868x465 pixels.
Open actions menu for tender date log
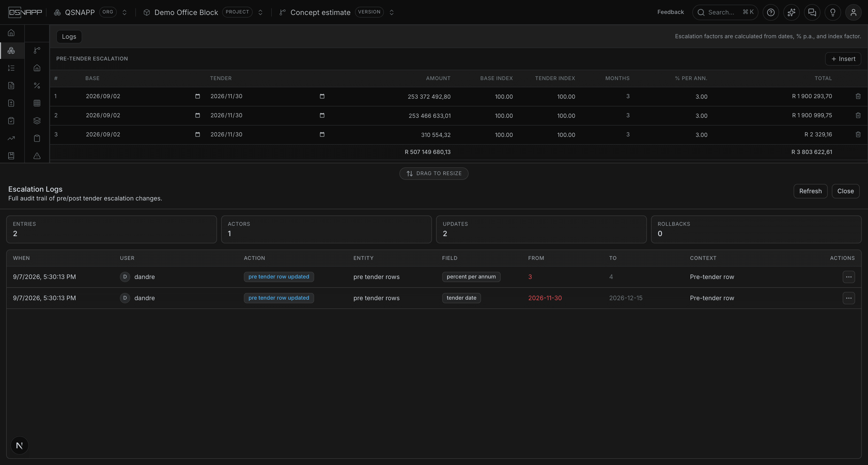[x=848, y=298]
